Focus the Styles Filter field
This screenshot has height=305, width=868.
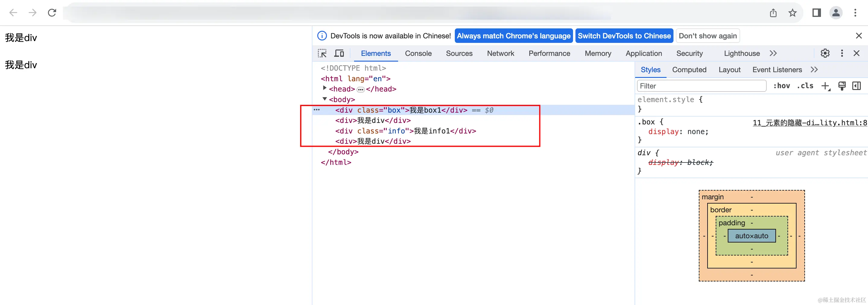pyautogui.click(x=702, y=86)
